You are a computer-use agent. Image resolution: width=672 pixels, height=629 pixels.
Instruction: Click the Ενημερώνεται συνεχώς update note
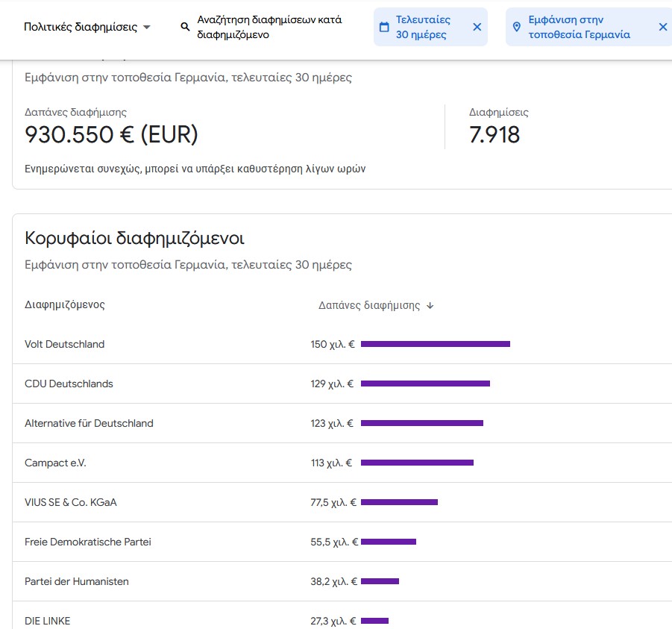195,169
